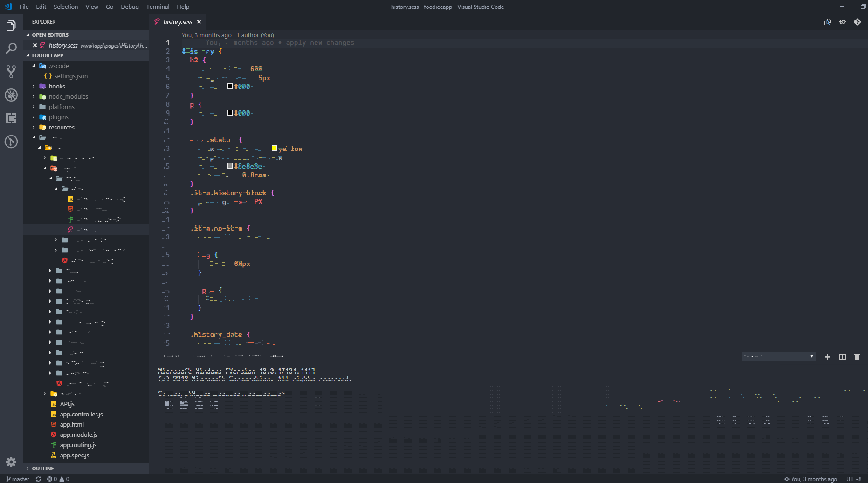Screen dimensions: 868x483
Task: Kill the terminal using the trash icon
Action: point(857,357)
